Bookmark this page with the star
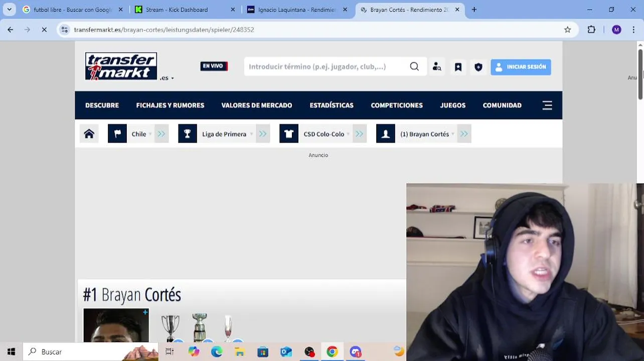644x361 pixels. tap(567, 30)
